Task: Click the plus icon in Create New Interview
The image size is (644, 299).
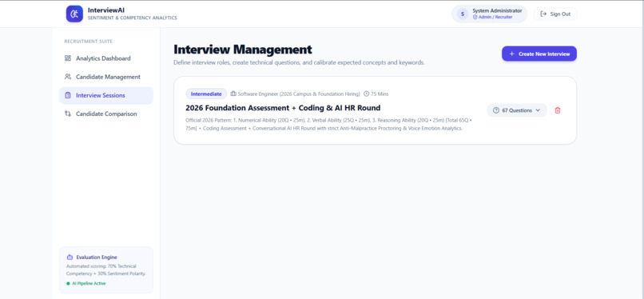Action: coord(511,54)
